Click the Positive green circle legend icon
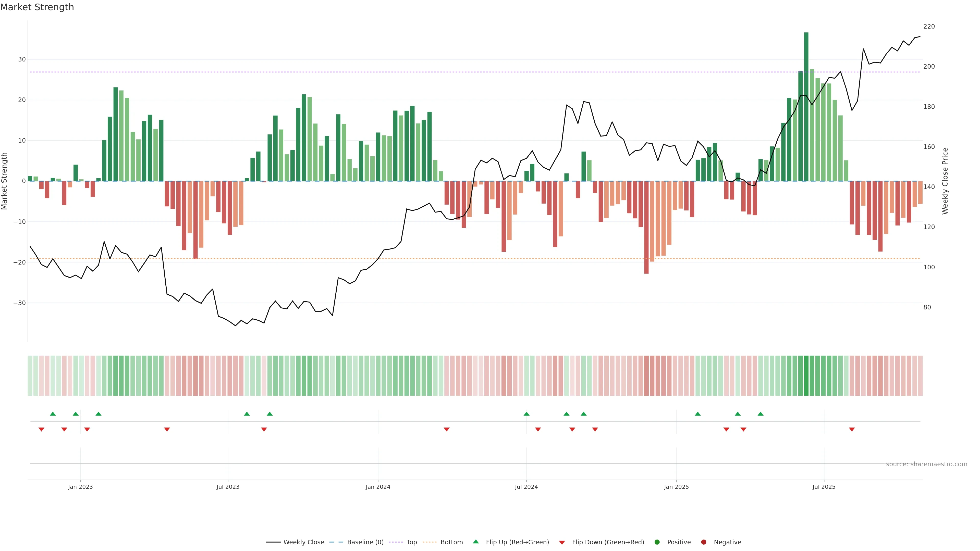The image size is (980, 551). [657, 542]
